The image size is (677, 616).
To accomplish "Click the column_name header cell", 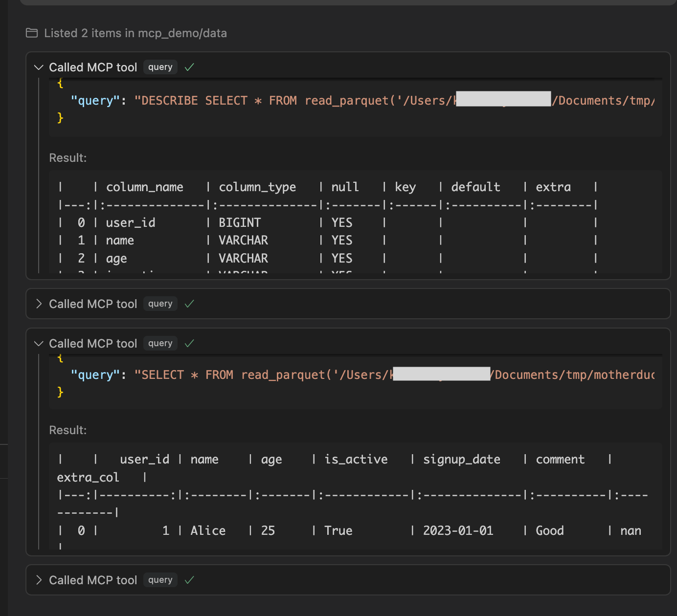I will coord(145,187).
